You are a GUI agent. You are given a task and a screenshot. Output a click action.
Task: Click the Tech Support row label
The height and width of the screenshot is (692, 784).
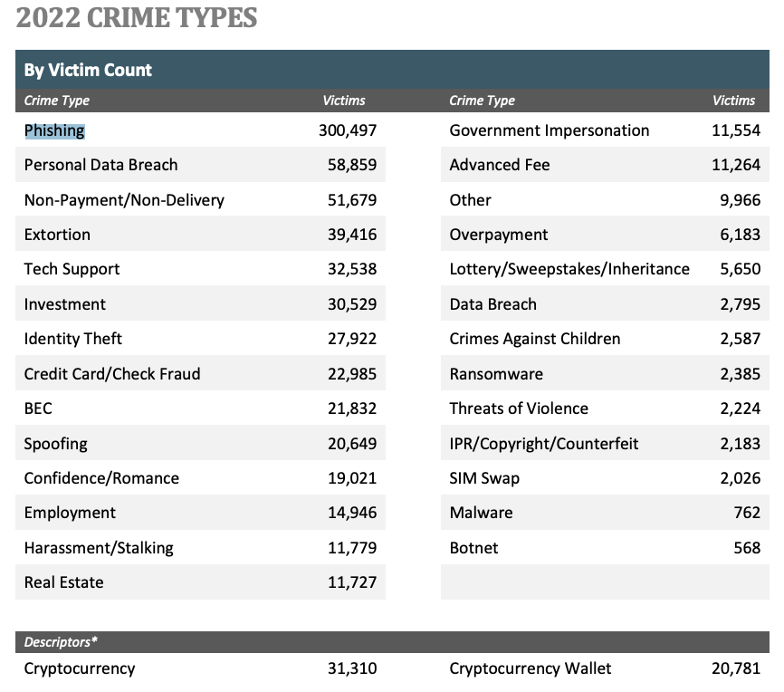72,269
